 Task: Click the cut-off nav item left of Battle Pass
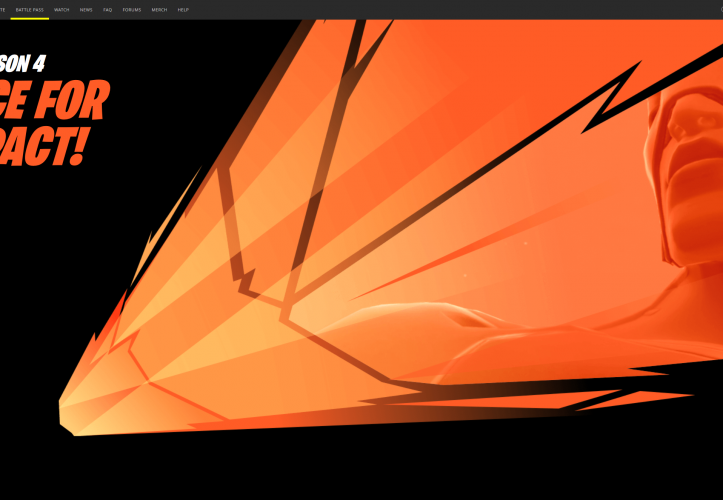point(3,9)
